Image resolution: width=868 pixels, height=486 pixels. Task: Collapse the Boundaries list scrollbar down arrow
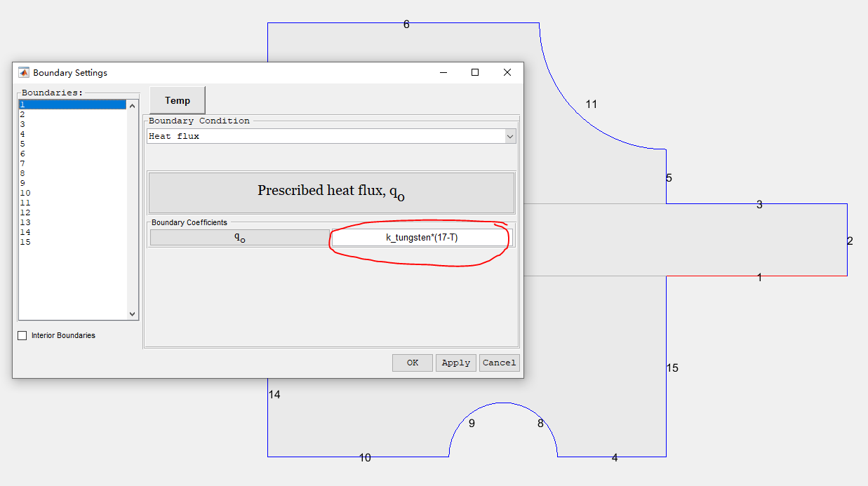click(132, 313)
